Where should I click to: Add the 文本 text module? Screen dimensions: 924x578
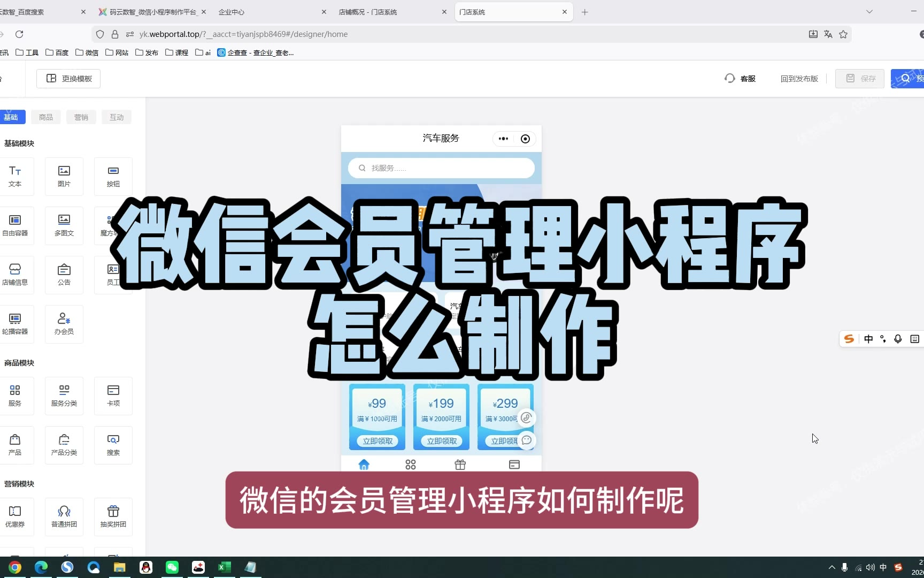coord(15,176)
